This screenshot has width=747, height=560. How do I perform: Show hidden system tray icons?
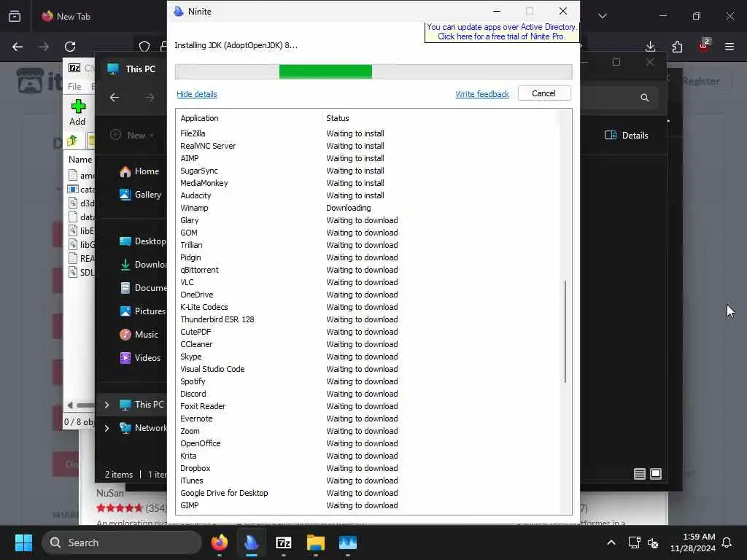[x=611, y=542]
